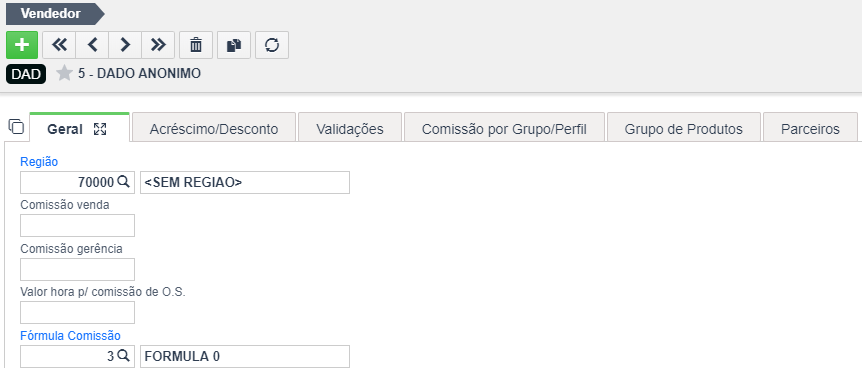Delete record with the trash icon
Image resolution: width=862 pixels, height=368 pixels.
[x=196, y=45]
